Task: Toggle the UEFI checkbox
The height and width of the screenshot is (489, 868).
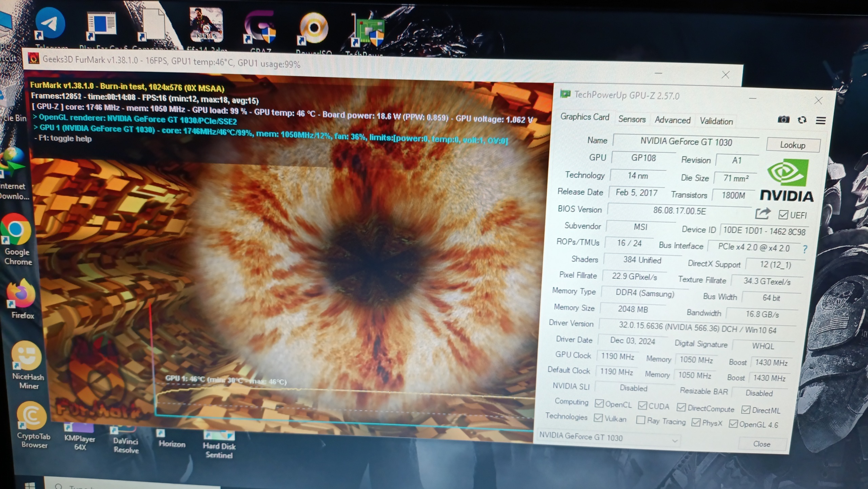Action: coord(783,215)
